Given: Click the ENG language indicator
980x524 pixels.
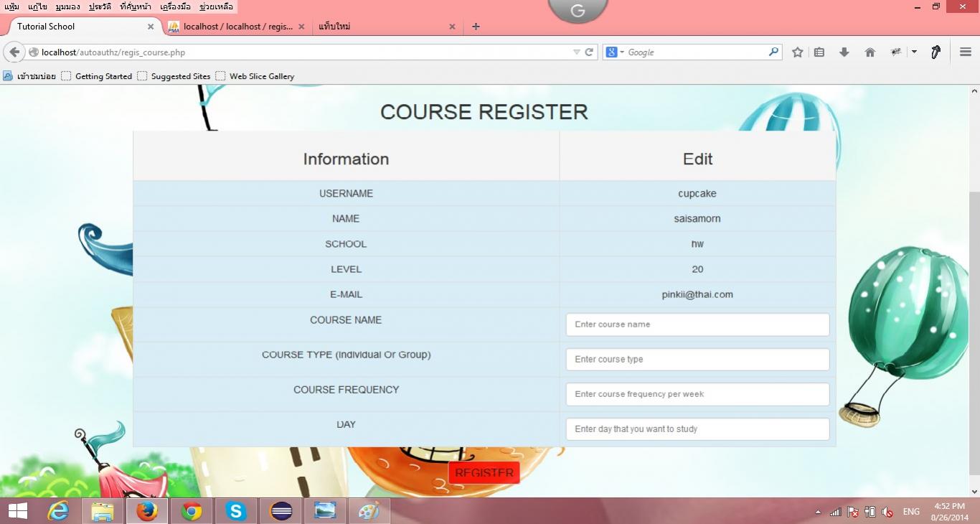Looking at the screenshot, I should (911, 512).
